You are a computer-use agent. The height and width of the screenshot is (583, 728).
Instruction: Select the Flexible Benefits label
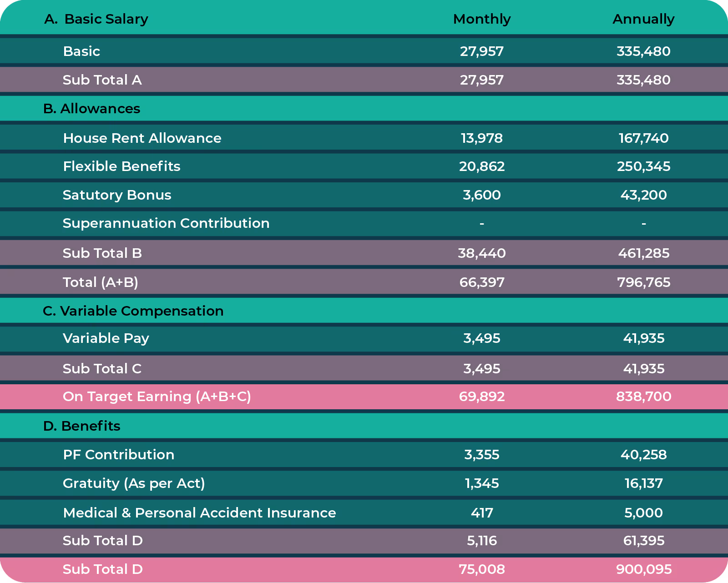tap(121, 166)
